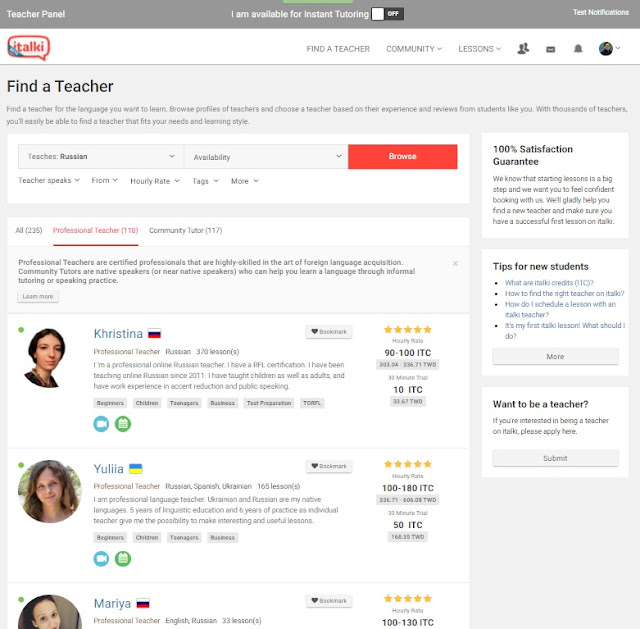640x629 pixels.
Task: Open the Availability dropdown
Action: [266, 156]
